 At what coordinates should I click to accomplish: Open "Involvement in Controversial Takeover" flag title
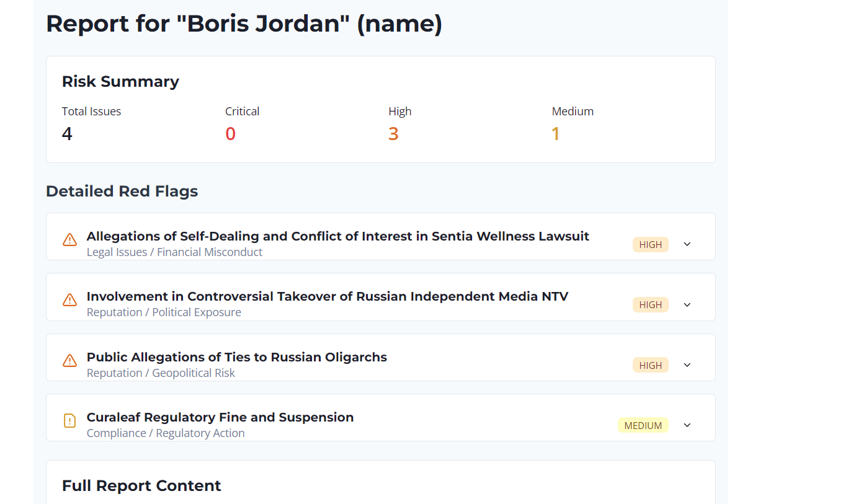tap(327, 296)
